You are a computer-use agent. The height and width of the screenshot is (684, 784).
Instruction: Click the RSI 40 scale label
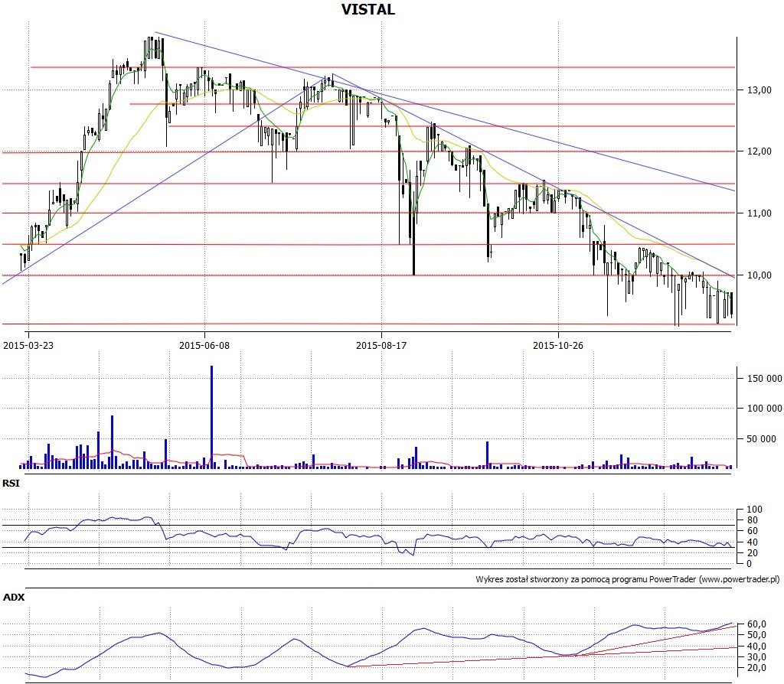(752, 542)
